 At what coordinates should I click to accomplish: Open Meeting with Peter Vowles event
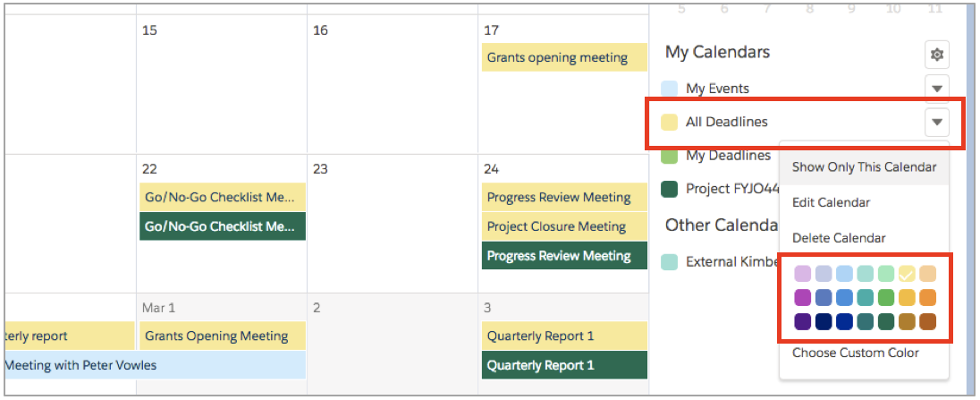point(155,365)
